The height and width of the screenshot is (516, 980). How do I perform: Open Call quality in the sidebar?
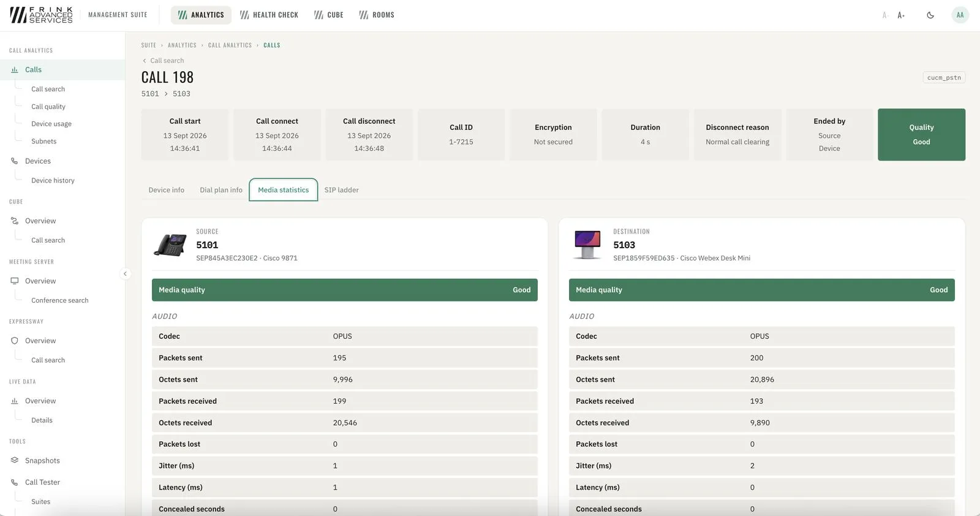click(x=48, y=107)
